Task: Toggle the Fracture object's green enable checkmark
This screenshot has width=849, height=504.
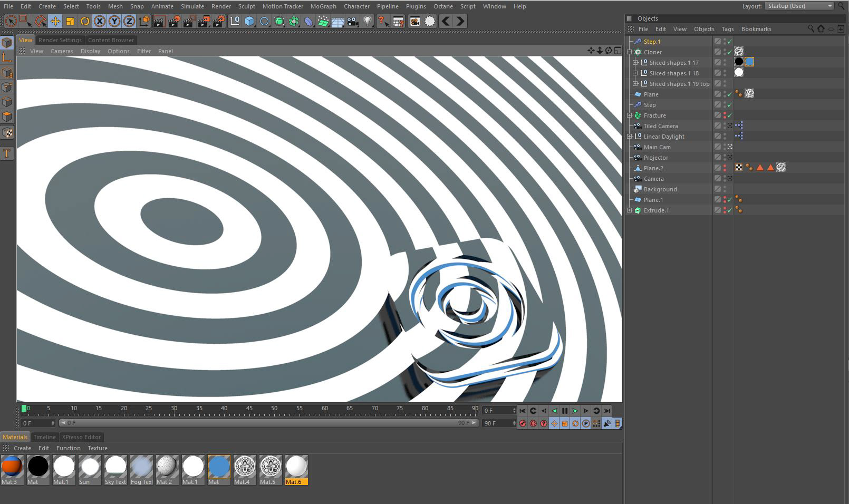Action: coord(730,115)
